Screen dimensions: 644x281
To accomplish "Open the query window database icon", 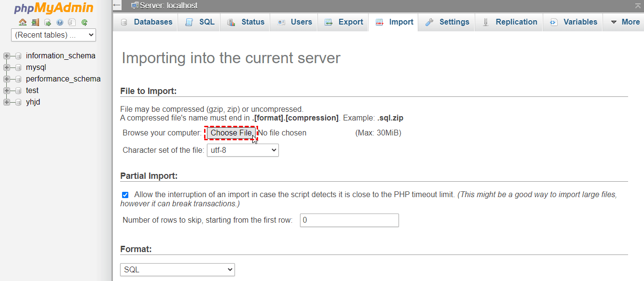I will 47,22.
